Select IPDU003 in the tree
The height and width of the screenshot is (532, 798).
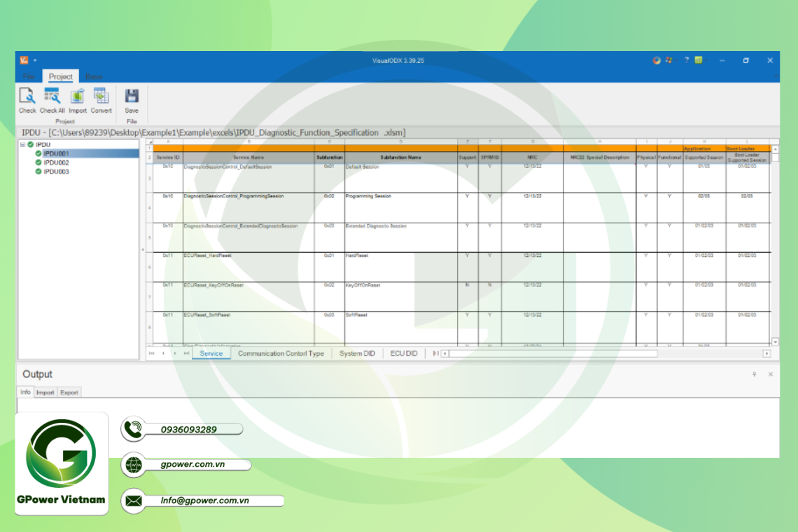[56, 172]
